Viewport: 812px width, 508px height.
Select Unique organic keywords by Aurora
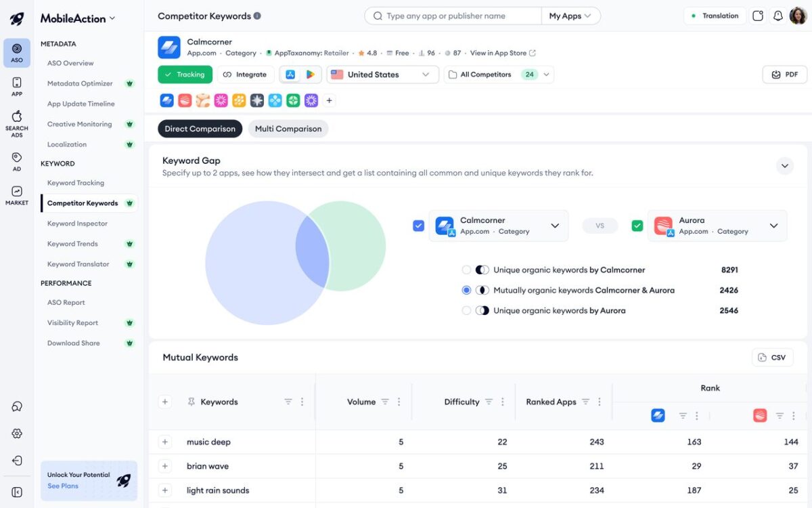466,310
